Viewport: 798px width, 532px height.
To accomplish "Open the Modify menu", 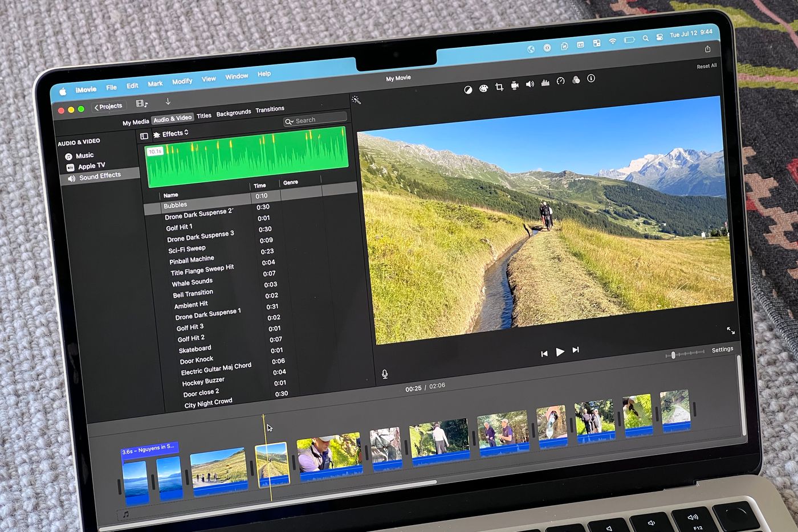I will tap(182, 81).
